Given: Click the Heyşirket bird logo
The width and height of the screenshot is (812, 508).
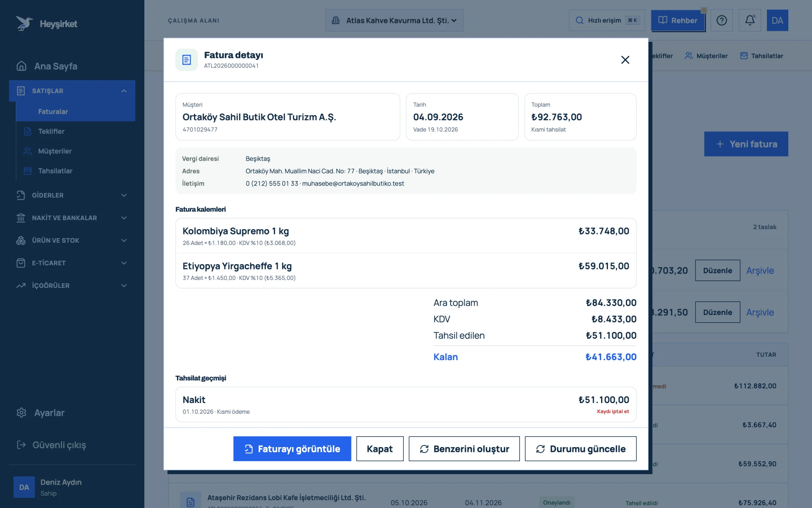Looking at the screenshot, I should coord(24,23).
